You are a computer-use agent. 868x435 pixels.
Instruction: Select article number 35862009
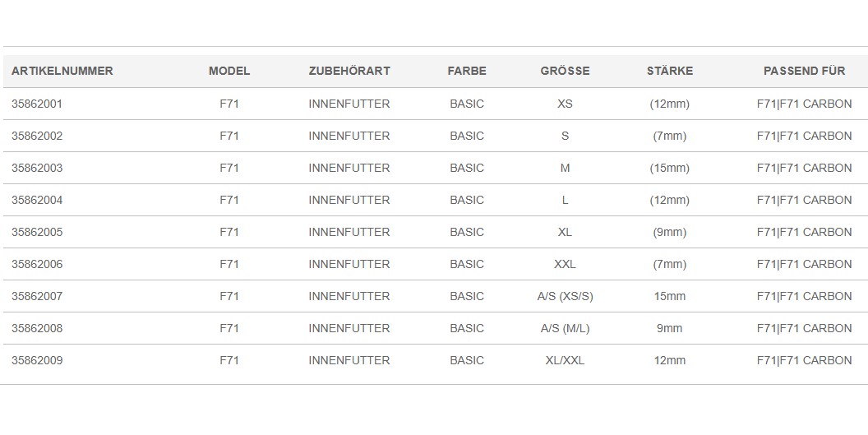37,360
